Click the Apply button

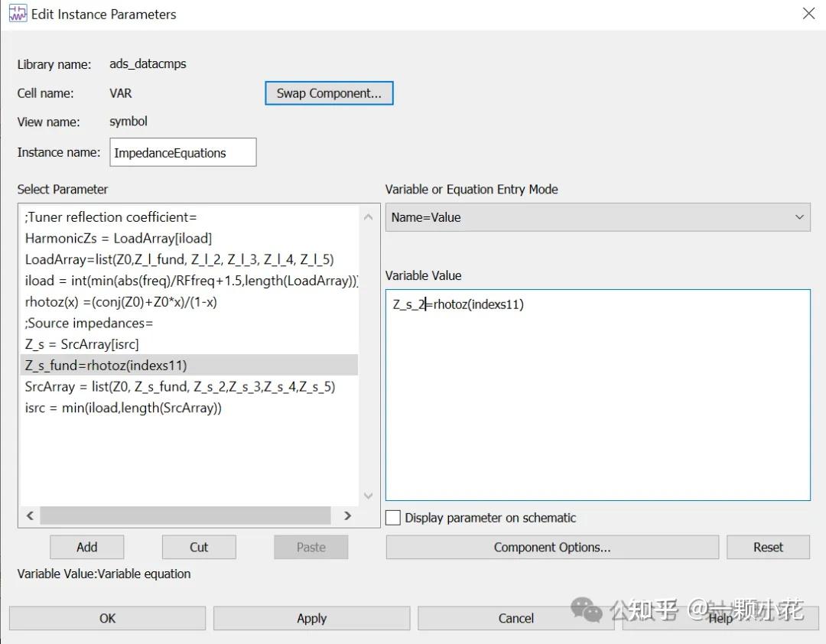tap(311, 618)
